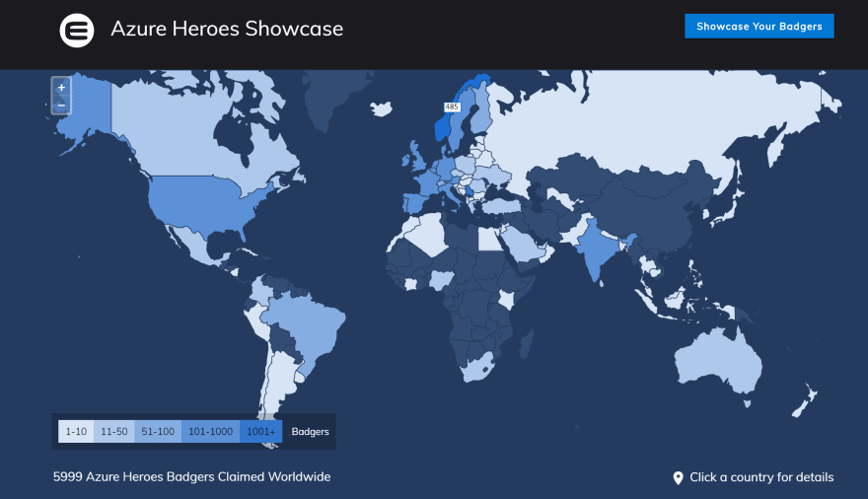Click the 485 tooltip label over Norway
This screenshot has height=499, width=868.
point(452,107)
